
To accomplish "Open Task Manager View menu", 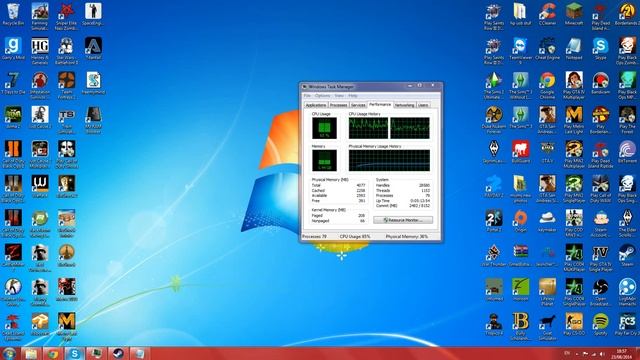I will tap(339, 96).
